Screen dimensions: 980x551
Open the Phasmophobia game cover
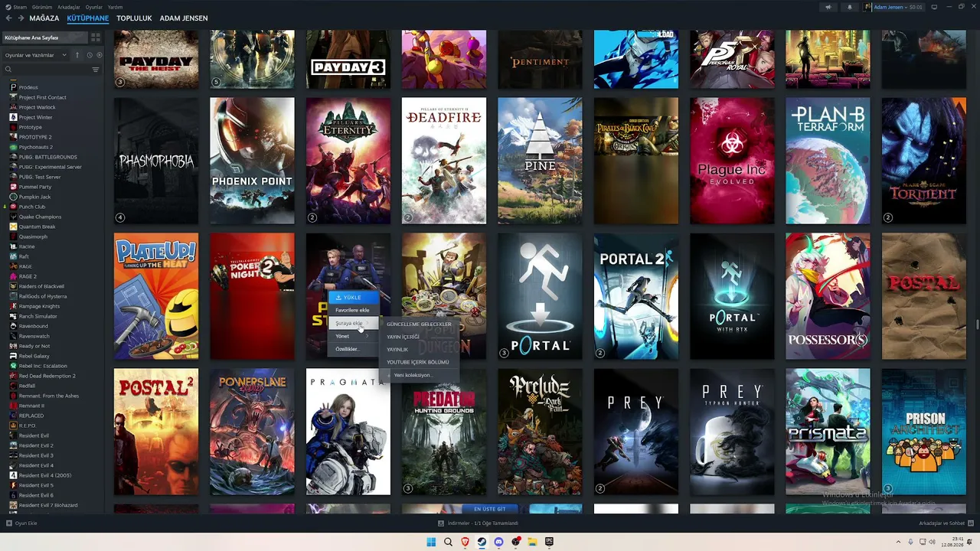point(156,161)
